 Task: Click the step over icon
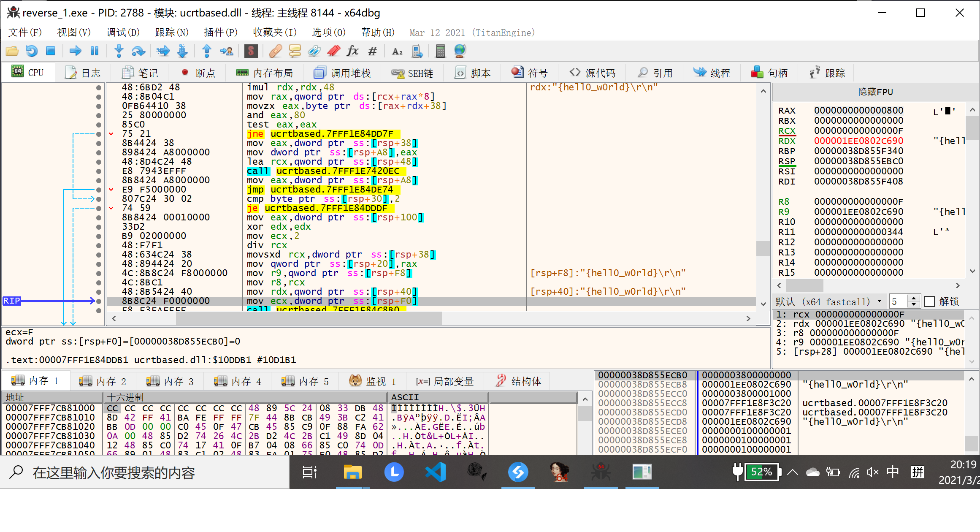[138, 52]
